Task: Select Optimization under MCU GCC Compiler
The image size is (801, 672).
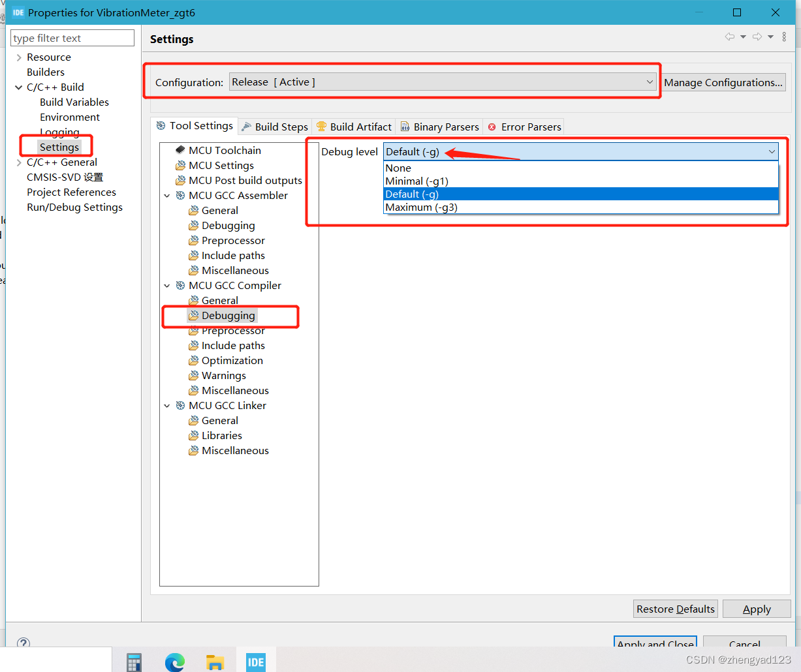Action: tap(232, 360)
